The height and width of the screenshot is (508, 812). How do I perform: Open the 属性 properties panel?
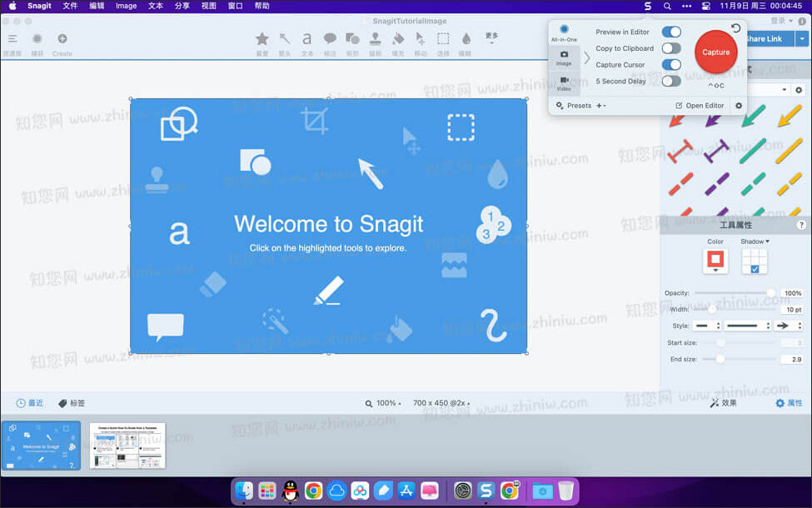[789, 403]
